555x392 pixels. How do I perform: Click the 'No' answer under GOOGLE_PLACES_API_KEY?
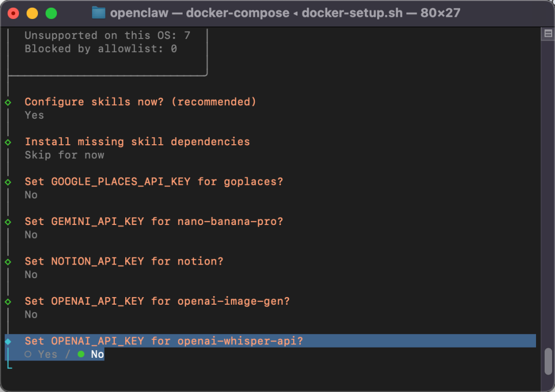31,195
